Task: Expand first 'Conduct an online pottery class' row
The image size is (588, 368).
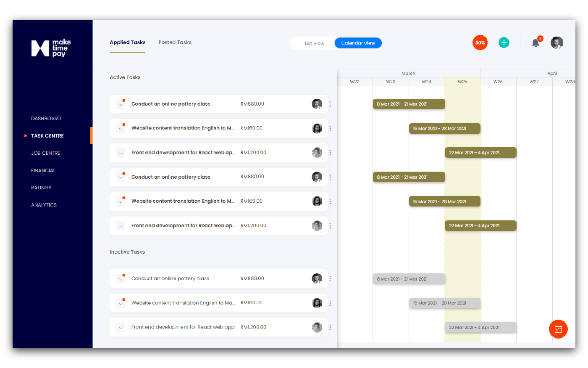Action: point(121,104)
